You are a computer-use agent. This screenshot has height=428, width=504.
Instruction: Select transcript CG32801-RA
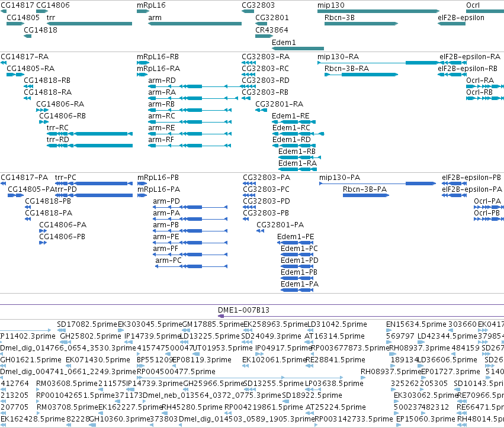point(261,110)
